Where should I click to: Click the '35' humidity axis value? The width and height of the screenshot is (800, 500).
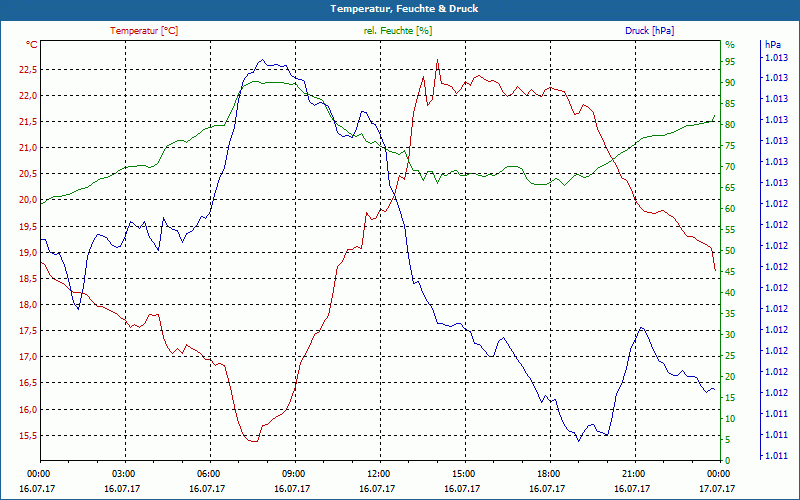(x=730, y=314)
